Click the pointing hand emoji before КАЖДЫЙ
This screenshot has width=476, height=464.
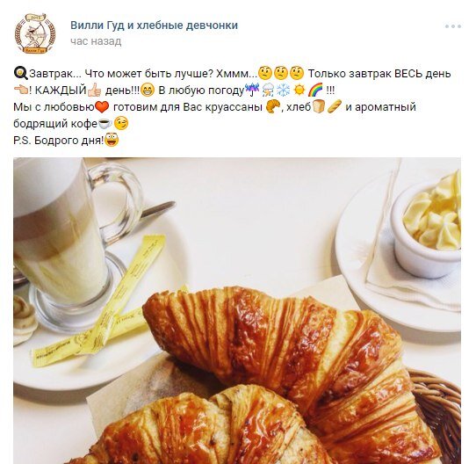click(21, 90)
